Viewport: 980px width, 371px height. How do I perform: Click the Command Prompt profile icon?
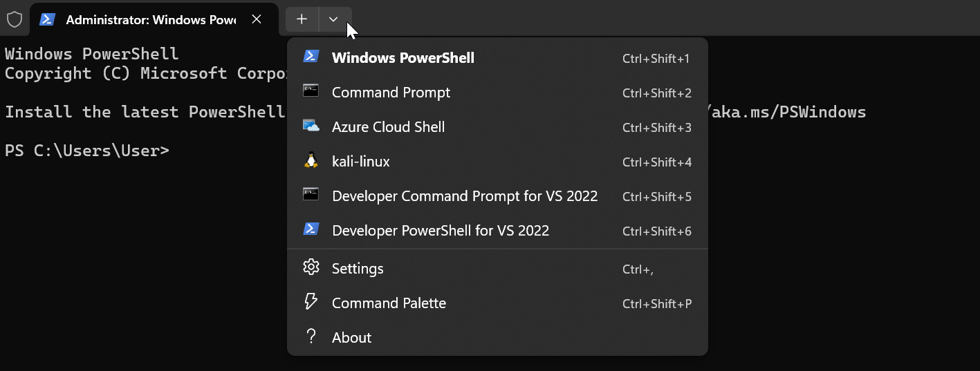click(x=311, y=92)
